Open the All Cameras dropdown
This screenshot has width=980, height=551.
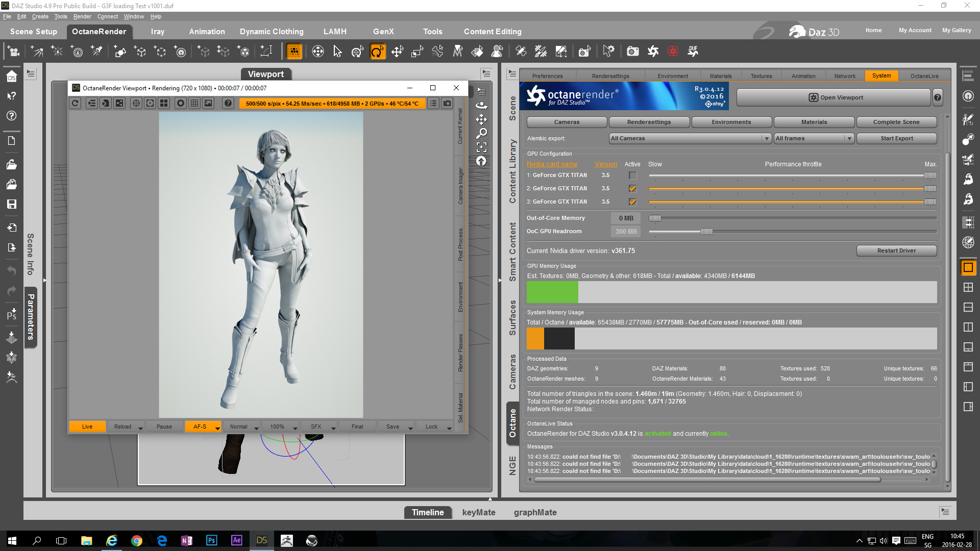pos(690,138)
